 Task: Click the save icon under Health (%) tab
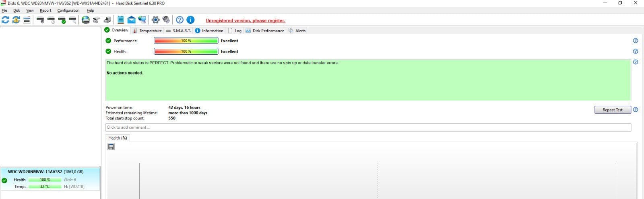[x=111, y=147]
